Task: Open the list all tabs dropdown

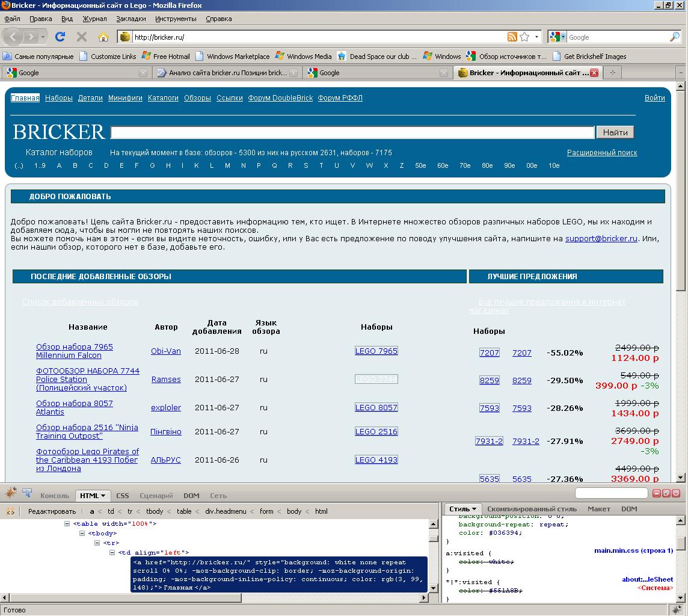Action: (x=681, y=73)
